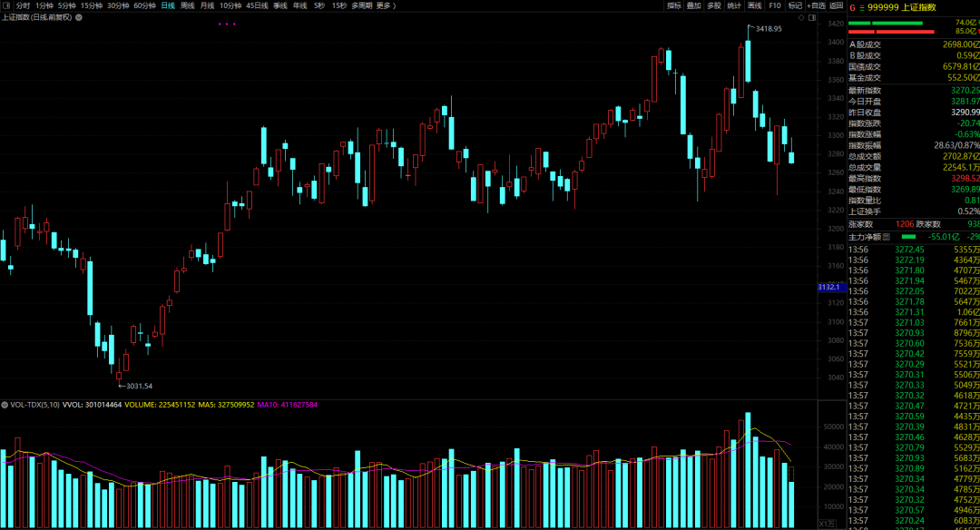Viewport: 980px width, 530px height.
Task: Select the 60分钟 period option
Action: (x=144, y=5)
